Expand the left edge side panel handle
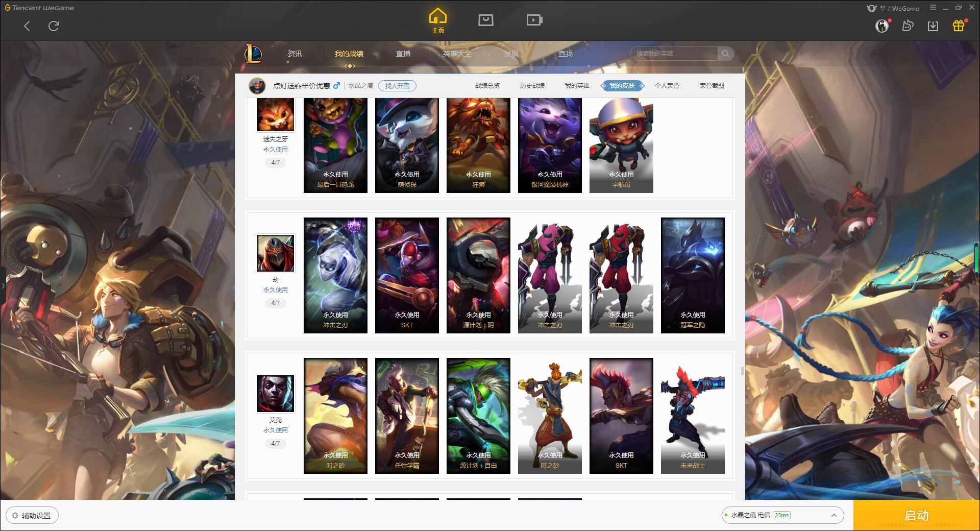The image size is (980, 531). click(3, 286)
